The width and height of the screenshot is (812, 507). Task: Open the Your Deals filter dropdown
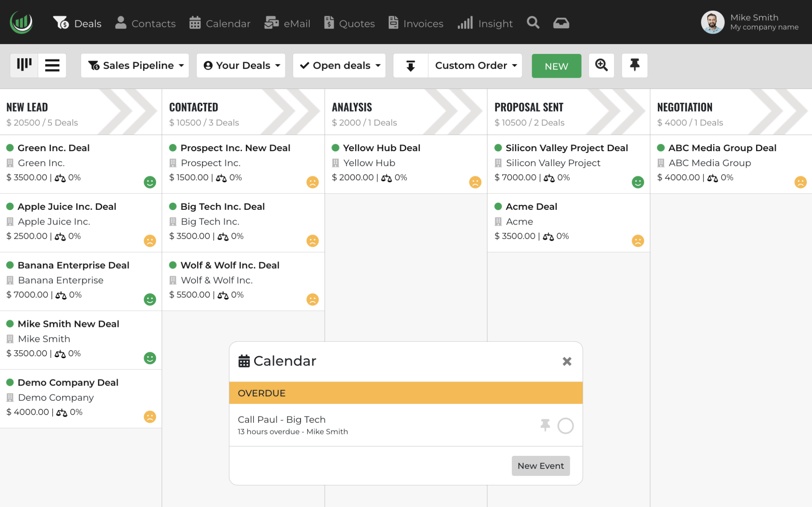[x=241, y=65]
